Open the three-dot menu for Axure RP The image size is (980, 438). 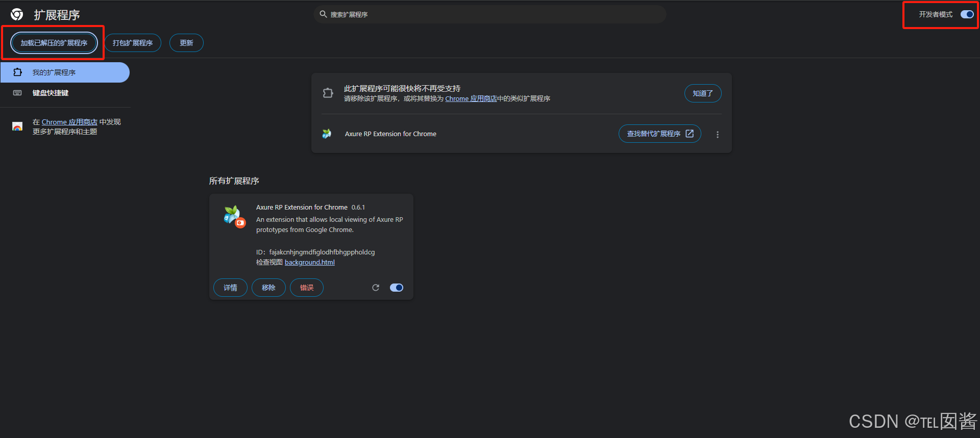718,135
